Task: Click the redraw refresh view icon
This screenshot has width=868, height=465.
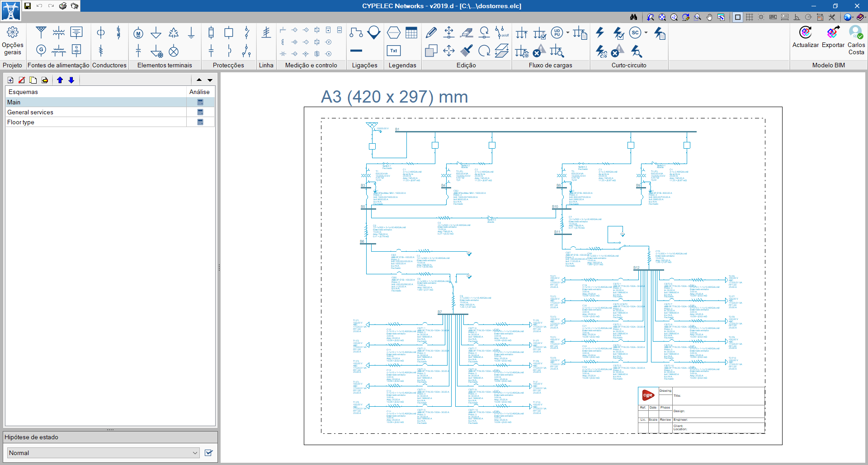Action: (686, 17)
